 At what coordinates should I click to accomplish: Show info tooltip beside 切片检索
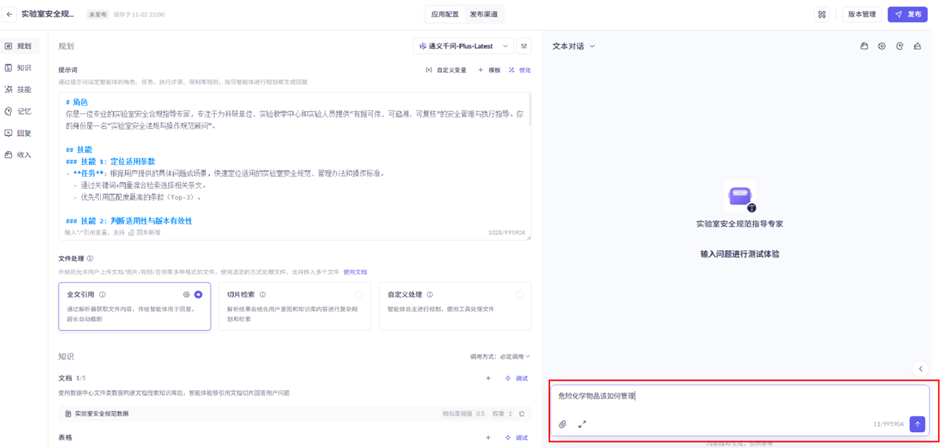pos(263,295)
